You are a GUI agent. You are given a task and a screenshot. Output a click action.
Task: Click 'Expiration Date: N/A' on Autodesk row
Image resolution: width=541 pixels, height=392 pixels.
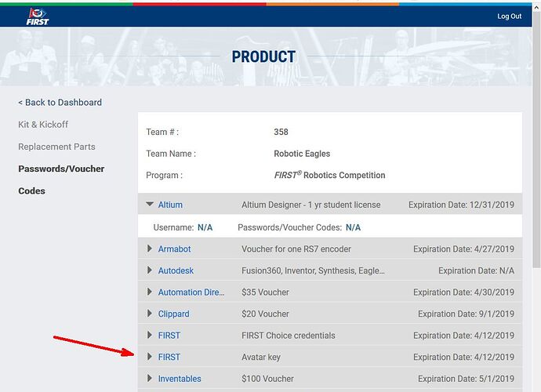[476, 270]
